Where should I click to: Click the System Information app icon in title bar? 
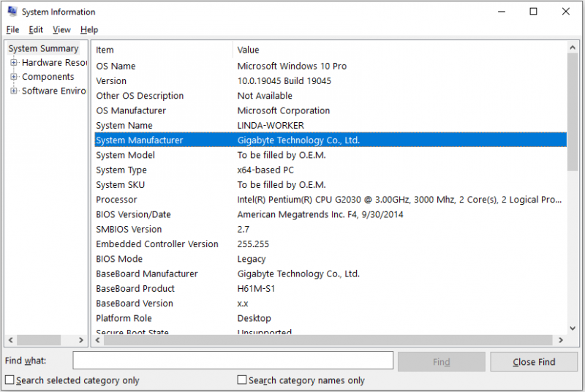pyautogui.click(x=12, y=11)
